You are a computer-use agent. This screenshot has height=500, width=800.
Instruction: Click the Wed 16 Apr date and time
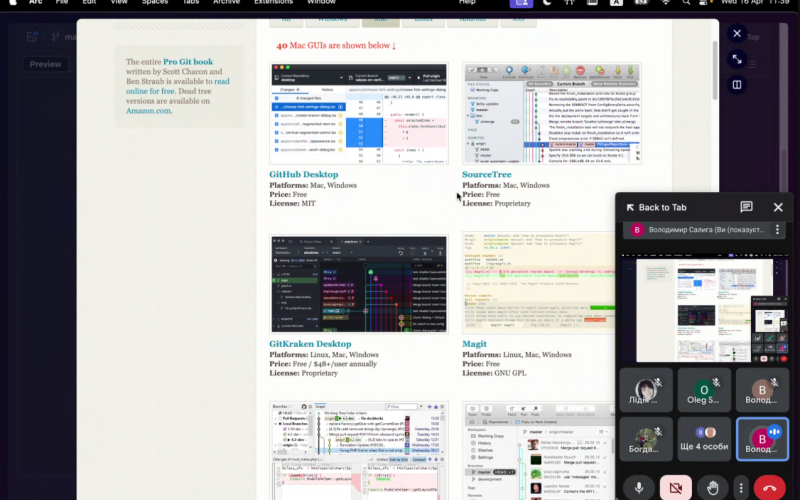pyautogui.click(x=757, y=2)
